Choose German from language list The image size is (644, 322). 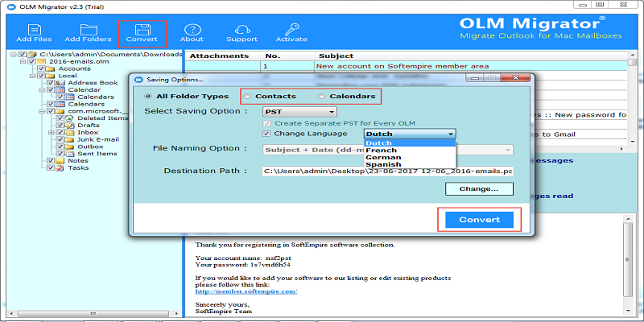410,157
